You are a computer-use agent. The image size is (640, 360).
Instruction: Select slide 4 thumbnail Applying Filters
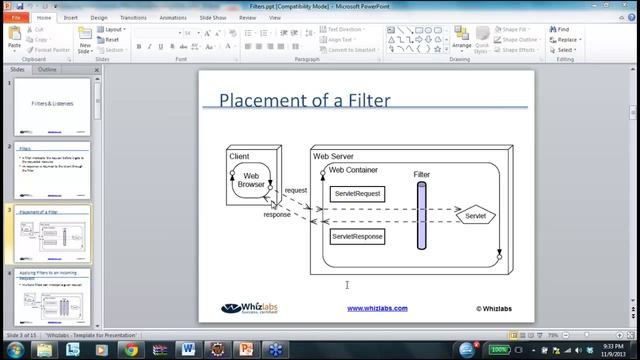[52, 297]
